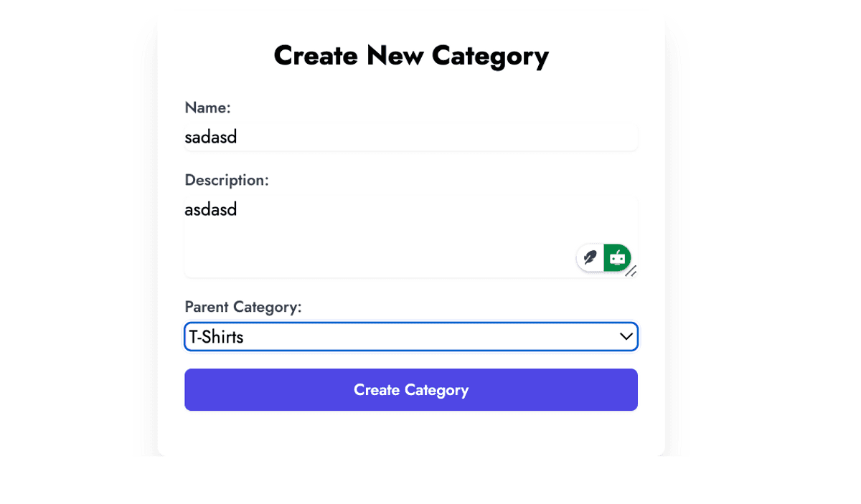Screen dimensions: 861x504
Task: Click the Parent Category chevron arrow
Action: (626, 336)
